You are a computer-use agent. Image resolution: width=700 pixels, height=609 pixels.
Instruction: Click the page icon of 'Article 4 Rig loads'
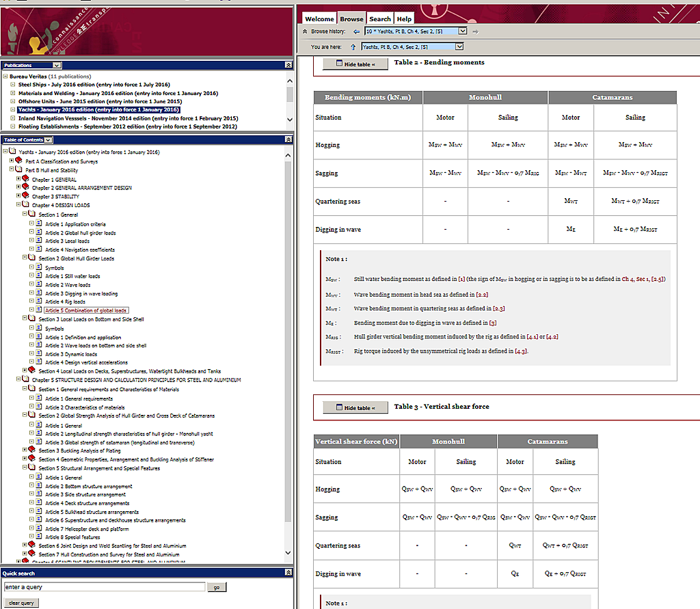pos(39,301)
